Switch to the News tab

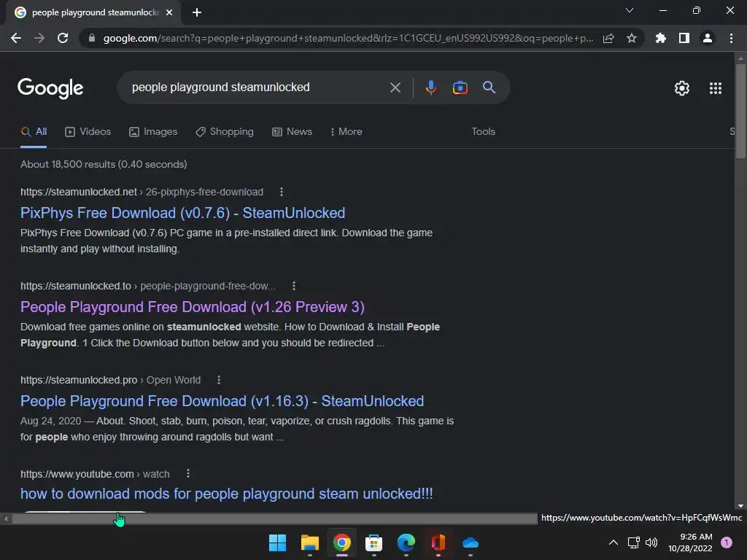coord(292,132)
